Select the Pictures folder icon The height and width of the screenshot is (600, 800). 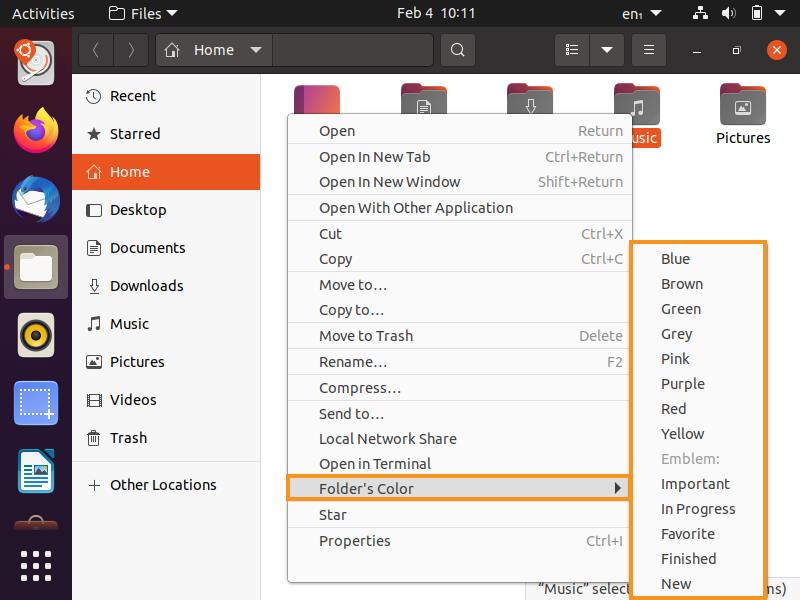coord(742,107)
